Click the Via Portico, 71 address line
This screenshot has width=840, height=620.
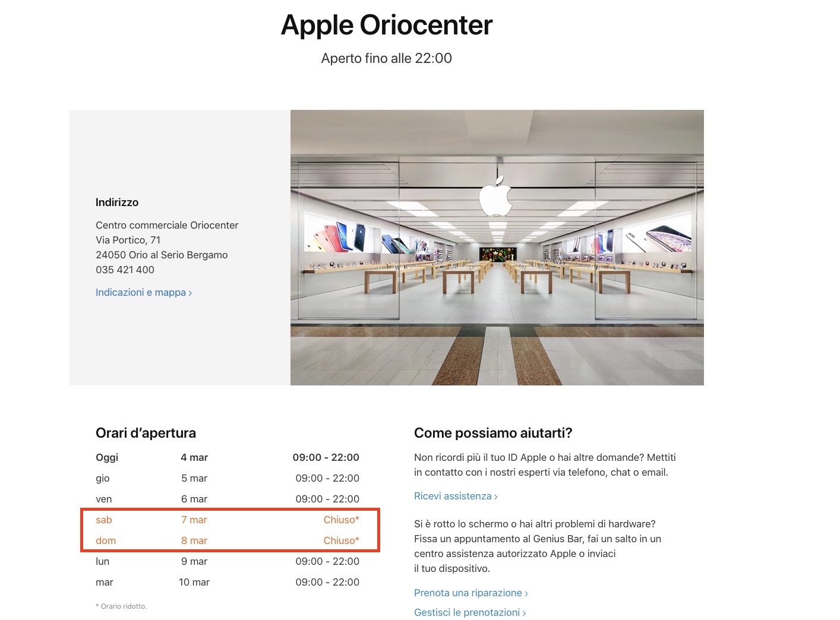128,240
